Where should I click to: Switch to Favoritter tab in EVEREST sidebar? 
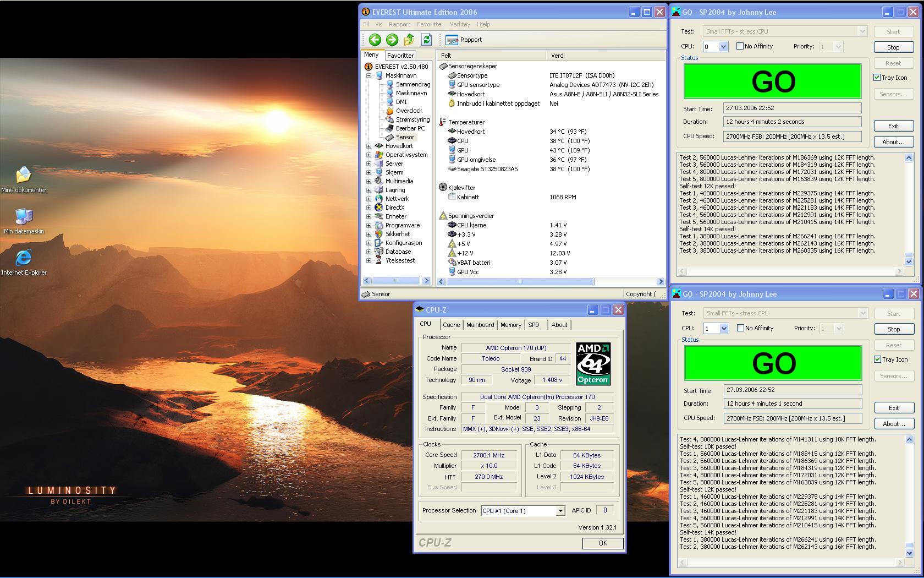[x=400, y=56]
